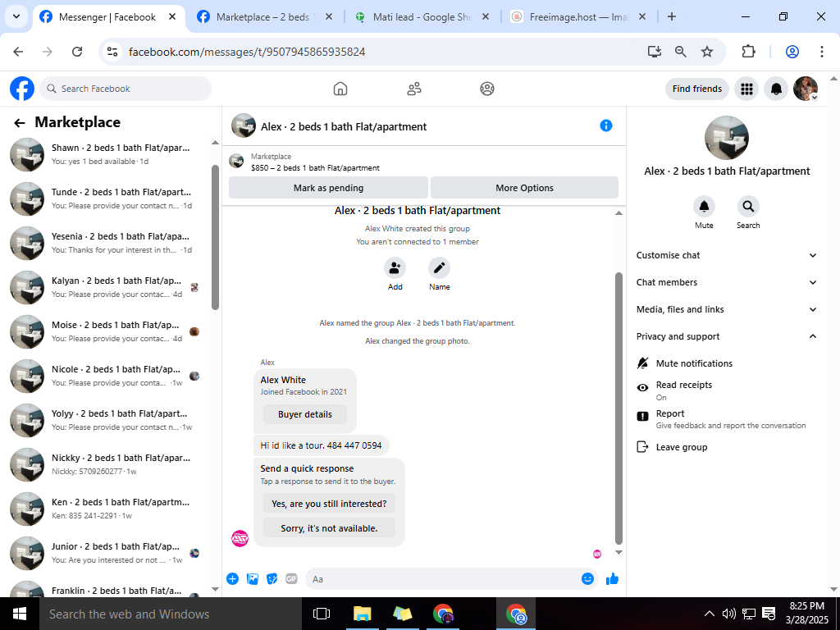Choose a sticker icon in composer
The width and height of the screenshot is (840, 630).
point(272,578)
